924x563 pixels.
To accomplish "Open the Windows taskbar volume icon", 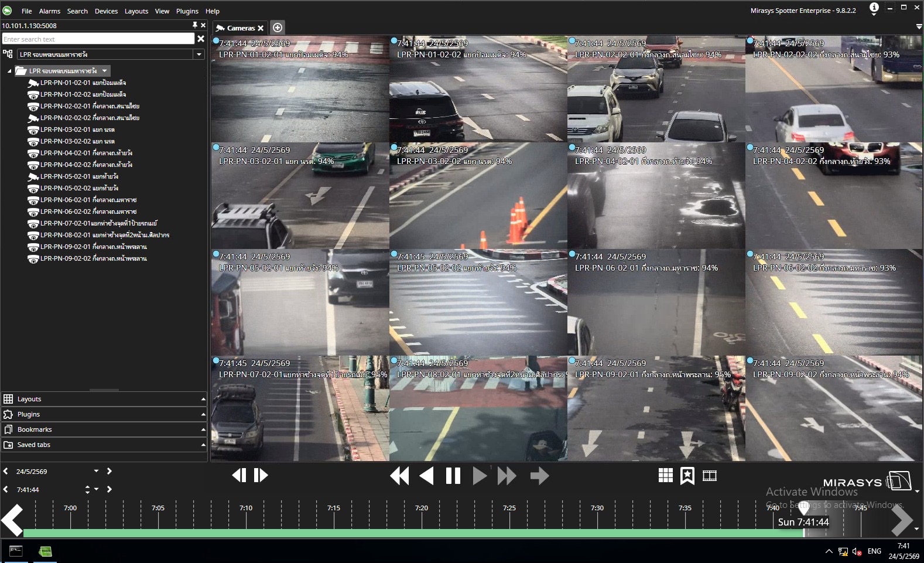I will tap(857, 551).
